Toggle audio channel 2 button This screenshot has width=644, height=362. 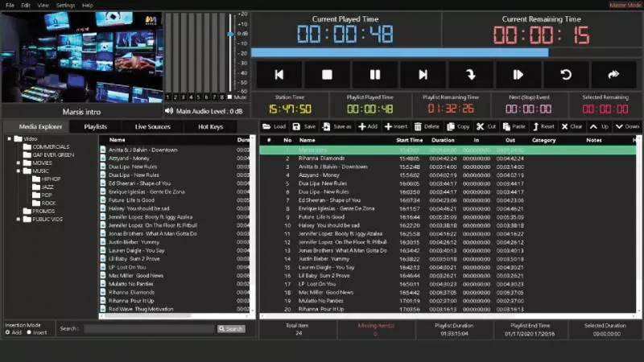175,97
